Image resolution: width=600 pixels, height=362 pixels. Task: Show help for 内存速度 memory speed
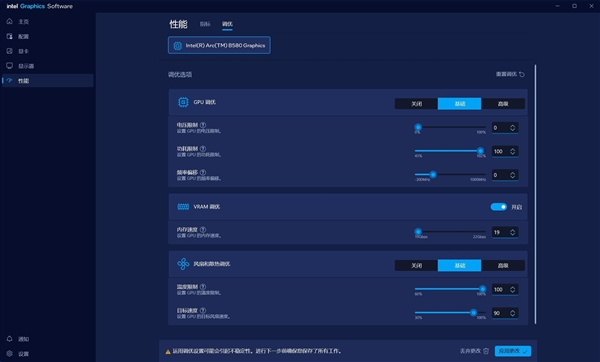click(x=203, y=229)
